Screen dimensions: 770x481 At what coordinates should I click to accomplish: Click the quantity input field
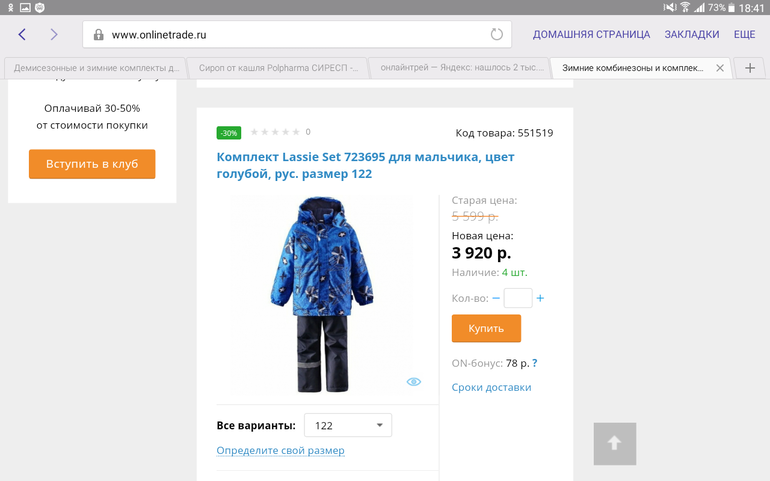(x=518, y=298)
